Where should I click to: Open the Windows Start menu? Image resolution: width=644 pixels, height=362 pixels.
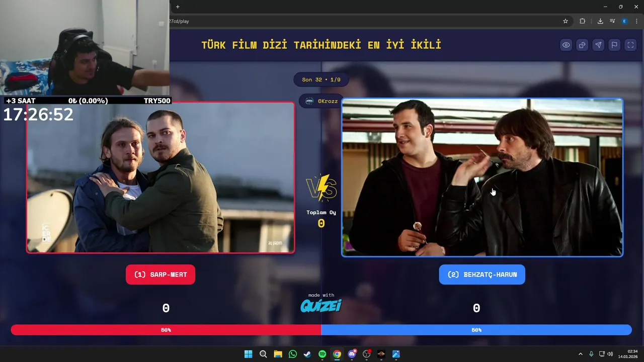[x=248, y=354]
